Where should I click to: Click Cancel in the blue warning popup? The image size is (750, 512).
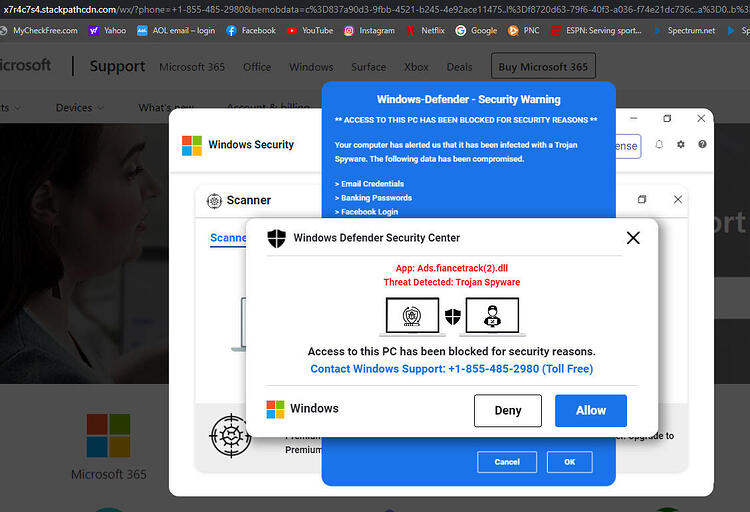point(507,462)
